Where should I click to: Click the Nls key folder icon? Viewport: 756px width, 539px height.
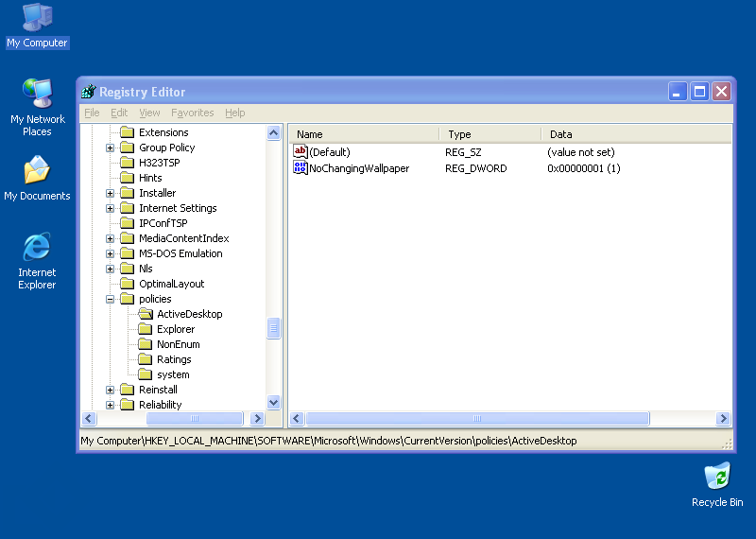coord(128,269)
